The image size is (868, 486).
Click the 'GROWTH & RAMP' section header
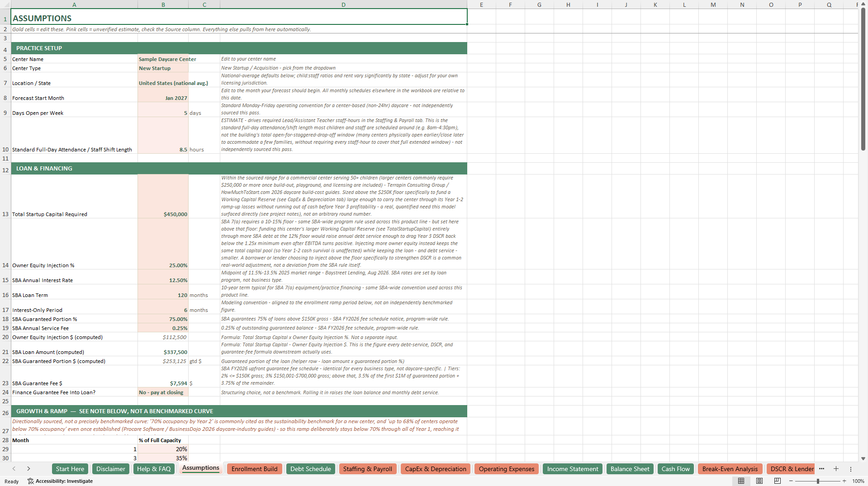(x=239, y=411)
